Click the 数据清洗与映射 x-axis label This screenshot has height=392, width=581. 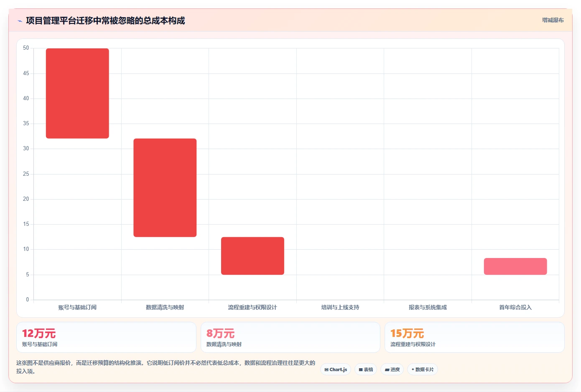coord(165,307)
